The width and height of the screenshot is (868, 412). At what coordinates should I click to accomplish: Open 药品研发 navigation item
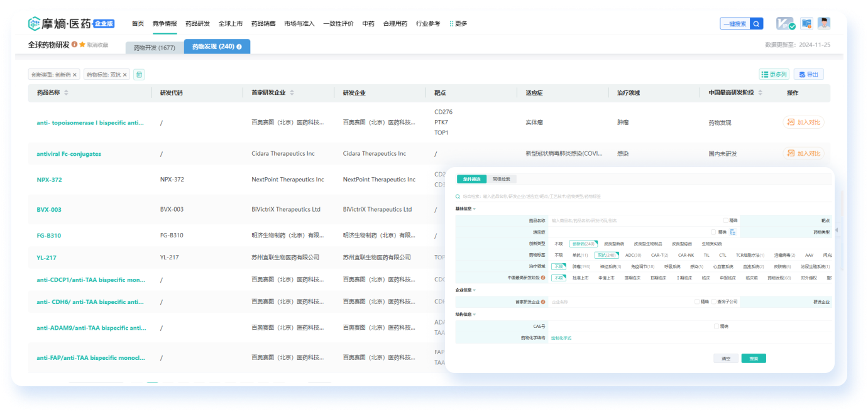click(x=198, y=24)
